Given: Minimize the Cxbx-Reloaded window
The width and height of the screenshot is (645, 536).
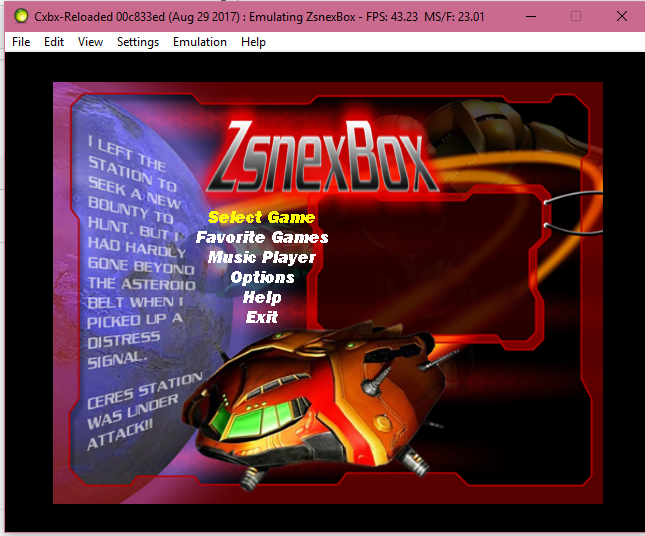Looking at the screenshot, I should pyautogui.click(x=531, y=16).
